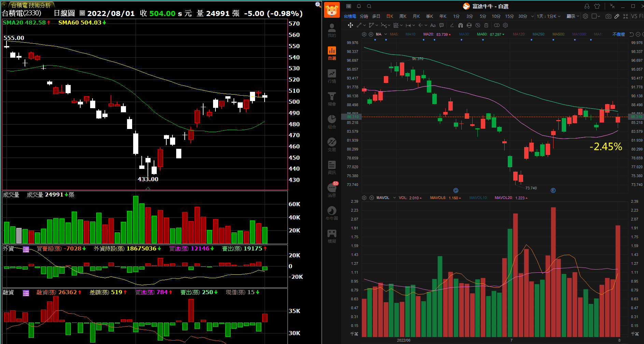Open MA indicator settings gear

coord(364,34)
